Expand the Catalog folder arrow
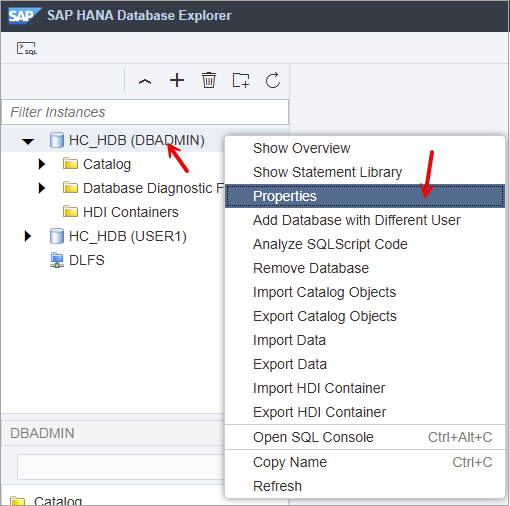The width and height of the screenshot is (510, 506). click(42, 164)
